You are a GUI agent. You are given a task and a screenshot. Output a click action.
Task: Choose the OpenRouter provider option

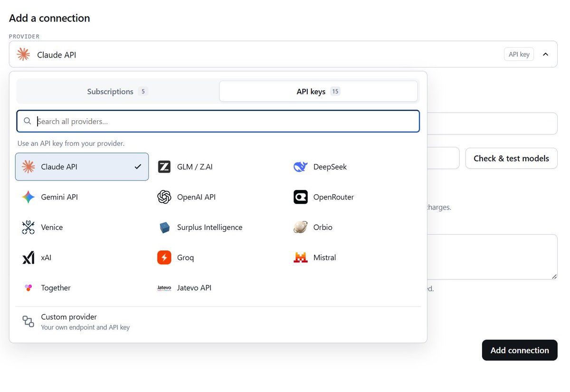tap(355, 197)
